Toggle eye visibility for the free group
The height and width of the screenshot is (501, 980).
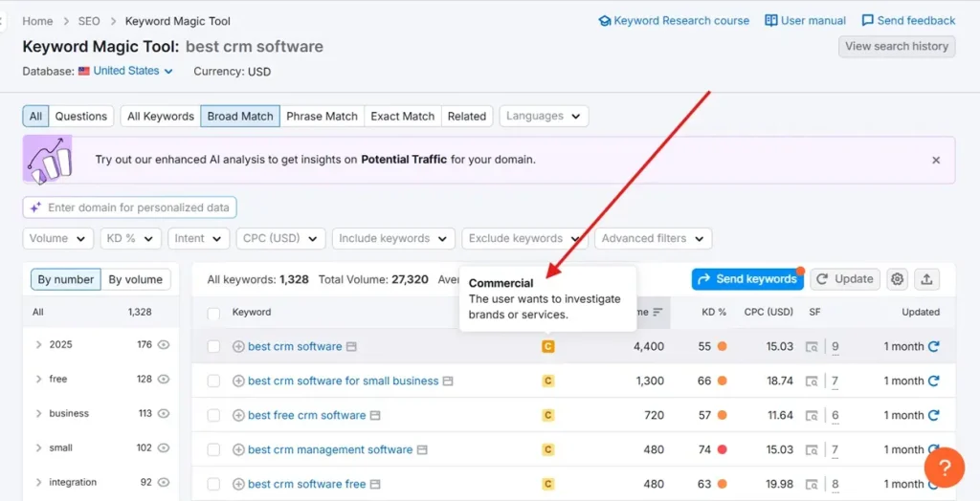point(164,379)
